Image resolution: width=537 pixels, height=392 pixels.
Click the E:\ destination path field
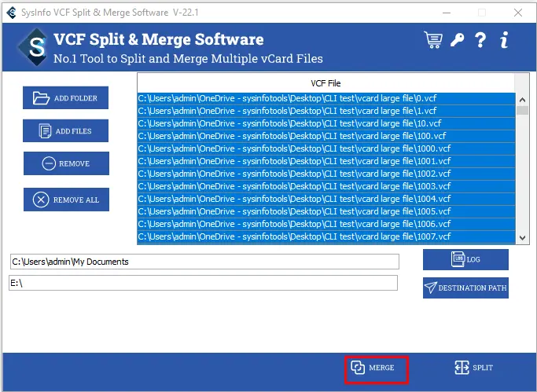[203, 283]
